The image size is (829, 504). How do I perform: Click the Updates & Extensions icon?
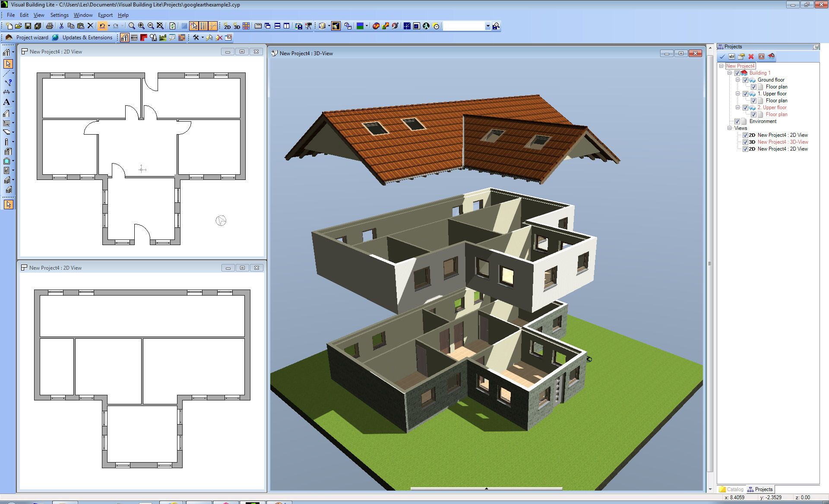(55, 37)
